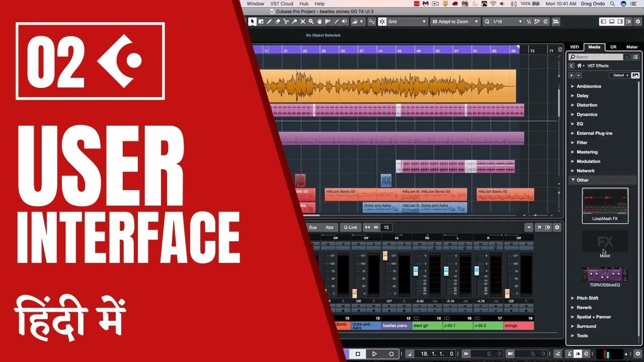Select the Split scissors tool

(286, 22)
